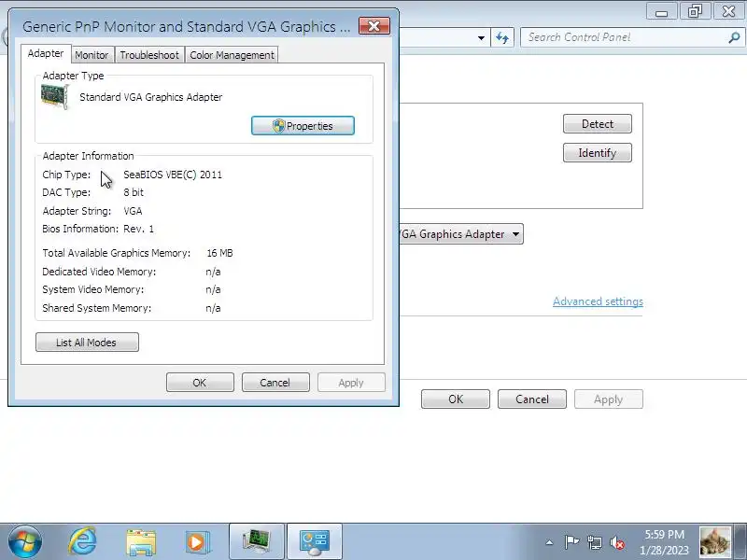
Task: Restore down the Control Panel window
Action: pos(695,11)
